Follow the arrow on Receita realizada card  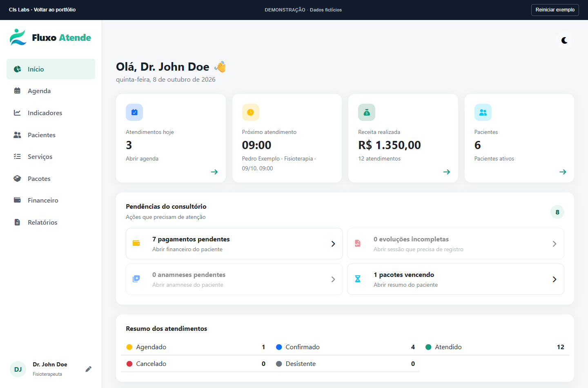(447, 172)
